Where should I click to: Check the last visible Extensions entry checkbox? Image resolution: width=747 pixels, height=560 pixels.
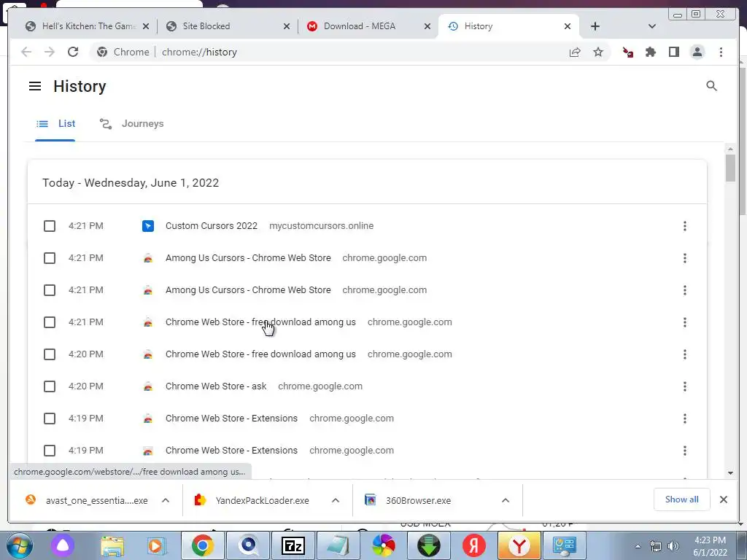[x=50, y=451]
